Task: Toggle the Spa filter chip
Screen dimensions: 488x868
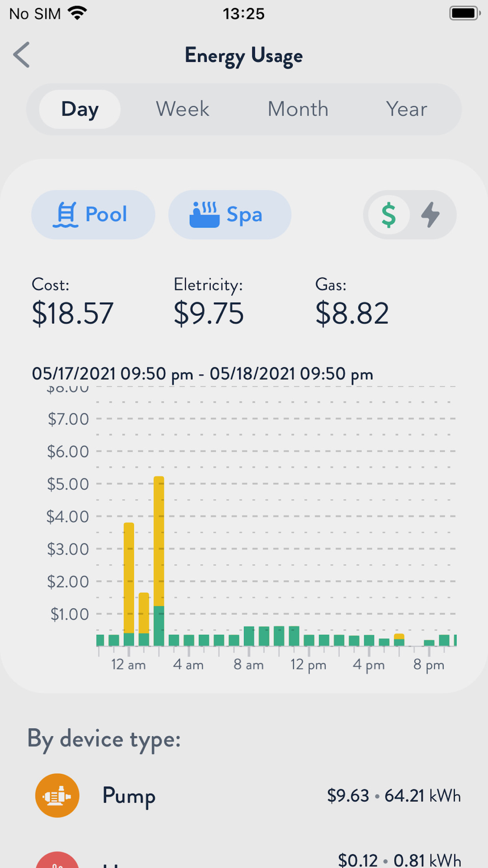Action: 230,215
